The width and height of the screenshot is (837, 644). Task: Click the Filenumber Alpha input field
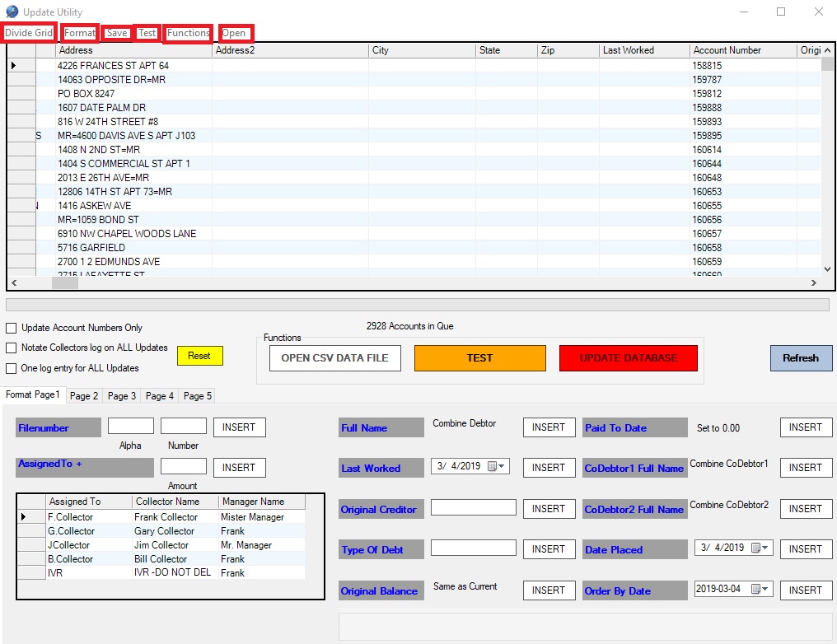(x=131, y=426)
